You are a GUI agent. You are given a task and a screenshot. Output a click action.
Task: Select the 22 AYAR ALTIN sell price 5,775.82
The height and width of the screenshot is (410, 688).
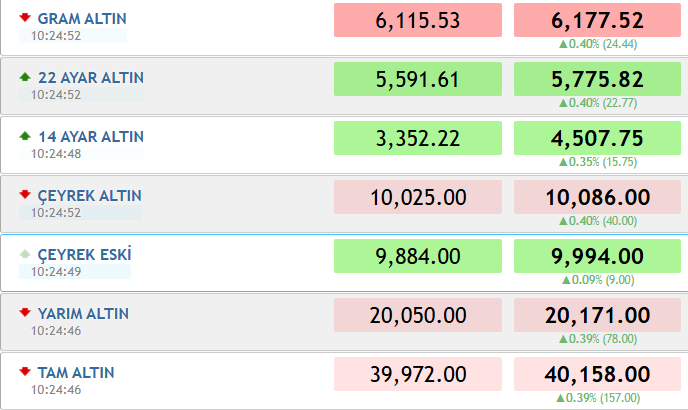pyautogui.click(x=597, y=79)
